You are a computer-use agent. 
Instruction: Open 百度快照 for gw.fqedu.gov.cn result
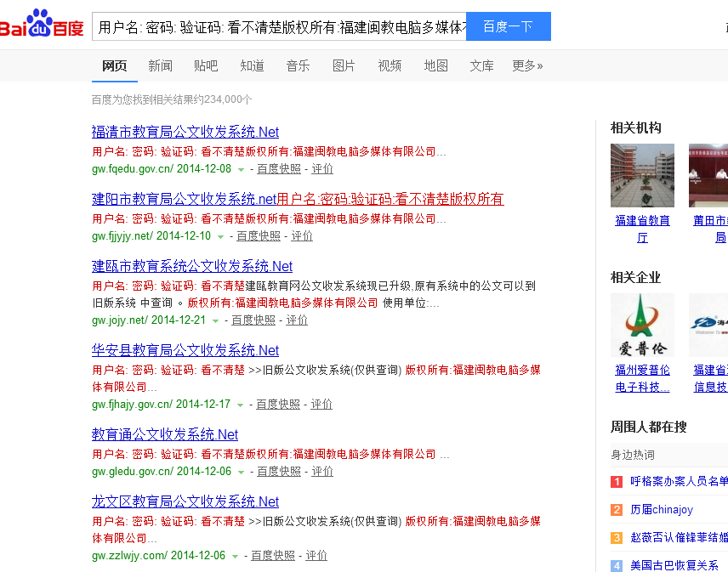(x=279, y=169)
